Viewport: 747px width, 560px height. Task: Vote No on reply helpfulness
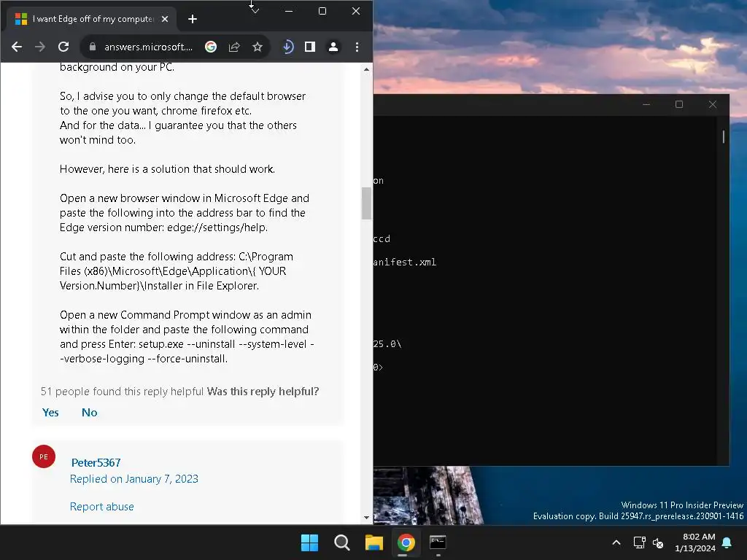click(89, 413)
